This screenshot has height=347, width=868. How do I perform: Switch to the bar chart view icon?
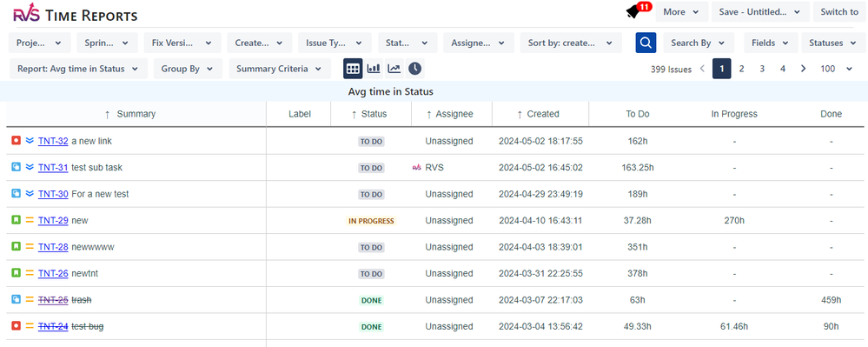374,69
